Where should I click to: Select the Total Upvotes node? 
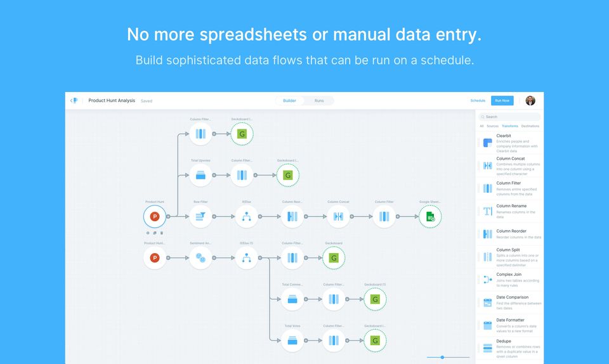pos(200,175)
